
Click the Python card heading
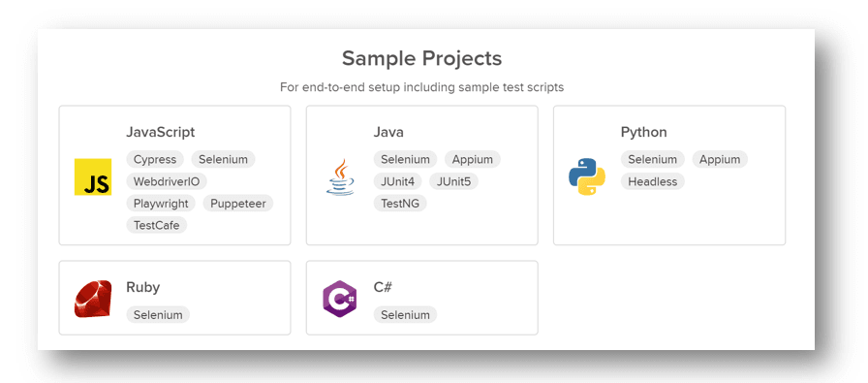click(644, 133)
